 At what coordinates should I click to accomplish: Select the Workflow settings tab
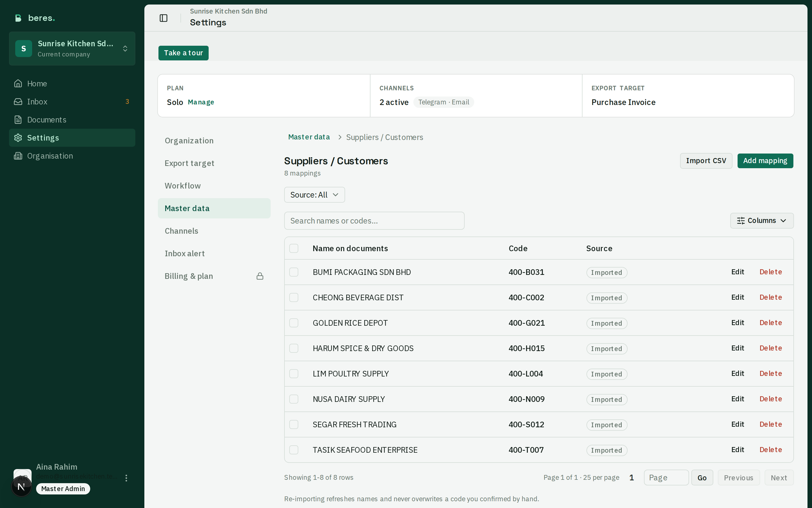click(x=214, y=186)
